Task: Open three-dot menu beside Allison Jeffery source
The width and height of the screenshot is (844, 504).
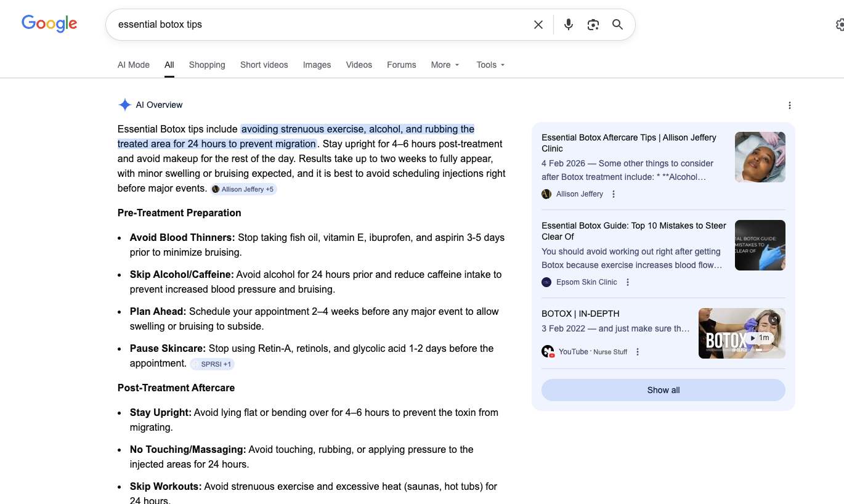Action: pyautogui.click(x=613, y=194)
